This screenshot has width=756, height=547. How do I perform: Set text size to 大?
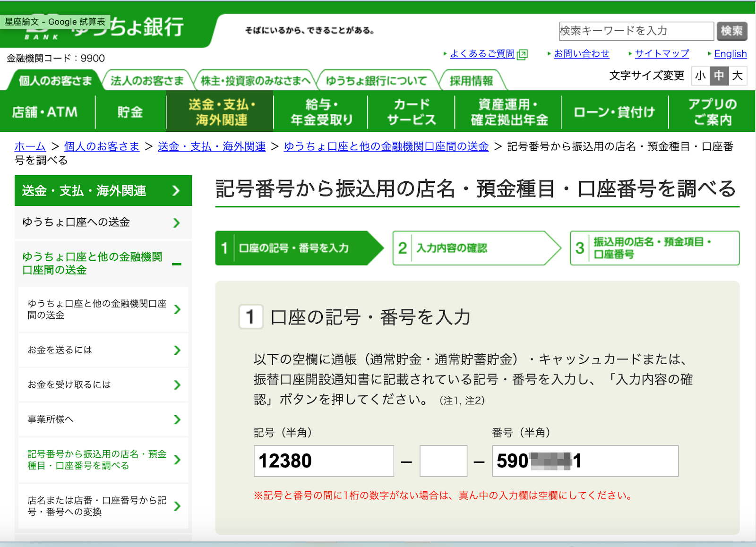738,76
